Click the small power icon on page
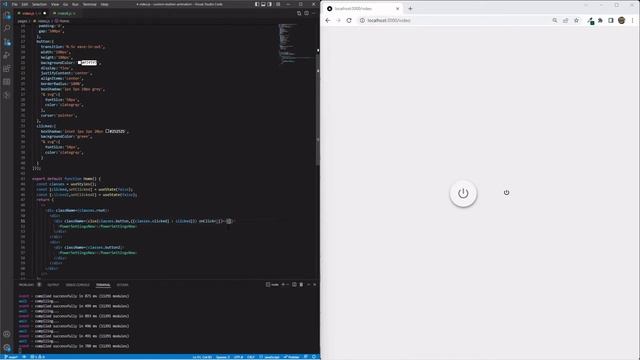640x360 pixels. [x=507, y=192]
